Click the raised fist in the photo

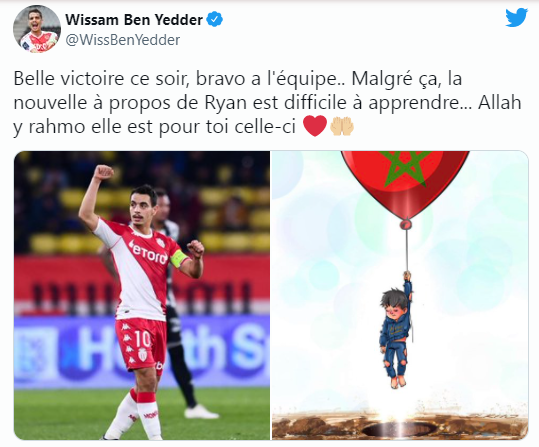pyautogui.click(x=103, y=173)
